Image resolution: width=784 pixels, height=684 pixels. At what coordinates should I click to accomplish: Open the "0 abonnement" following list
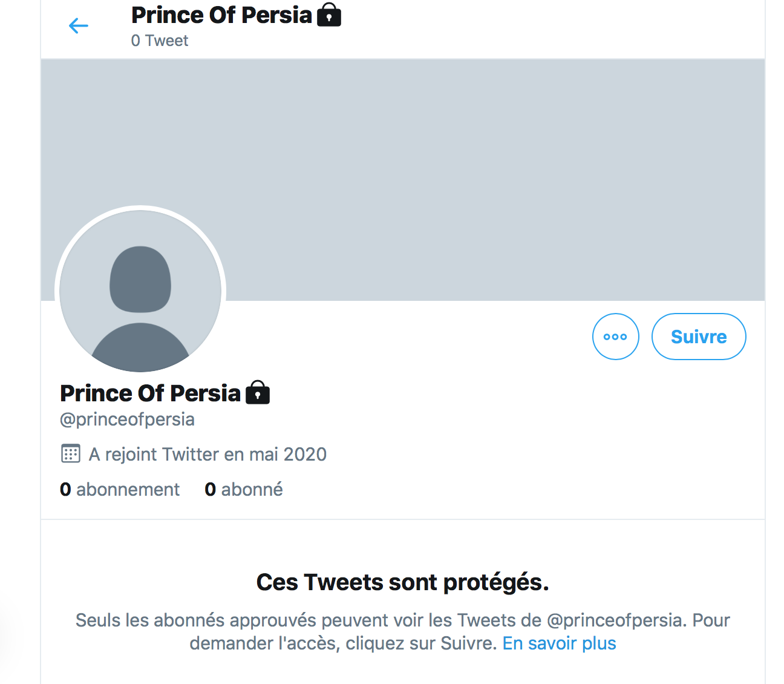[x=120, y=489]
